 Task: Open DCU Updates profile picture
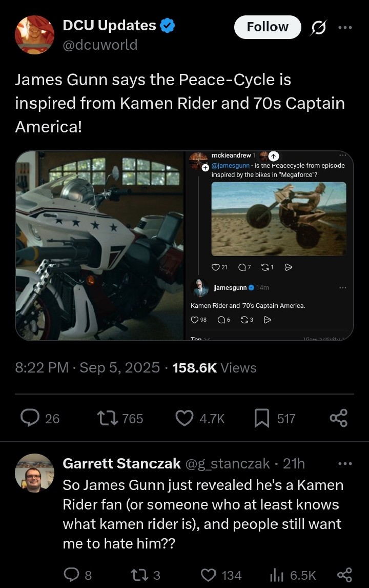click(x=35, y=35)
